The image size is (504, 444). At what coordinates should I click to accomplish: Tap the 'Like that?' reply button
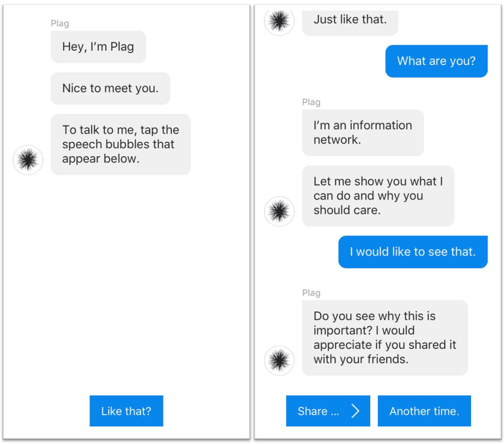(126, 411)
